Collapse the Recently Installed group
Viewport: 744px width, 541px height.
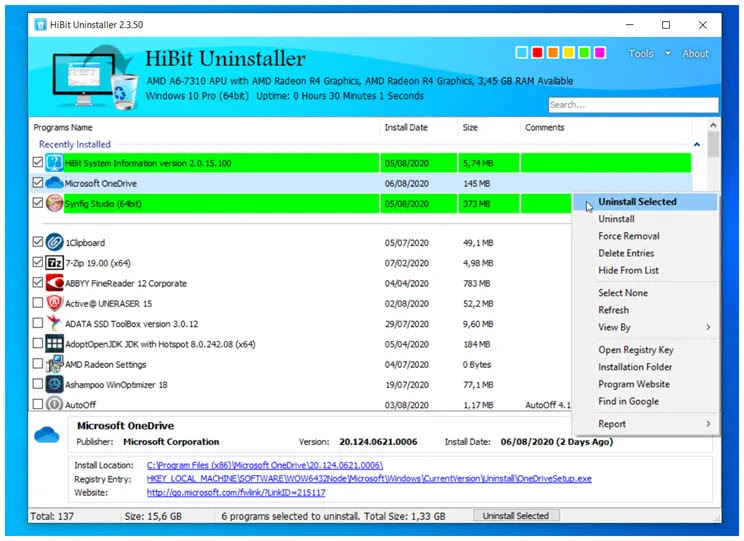(x=697, y=144)
